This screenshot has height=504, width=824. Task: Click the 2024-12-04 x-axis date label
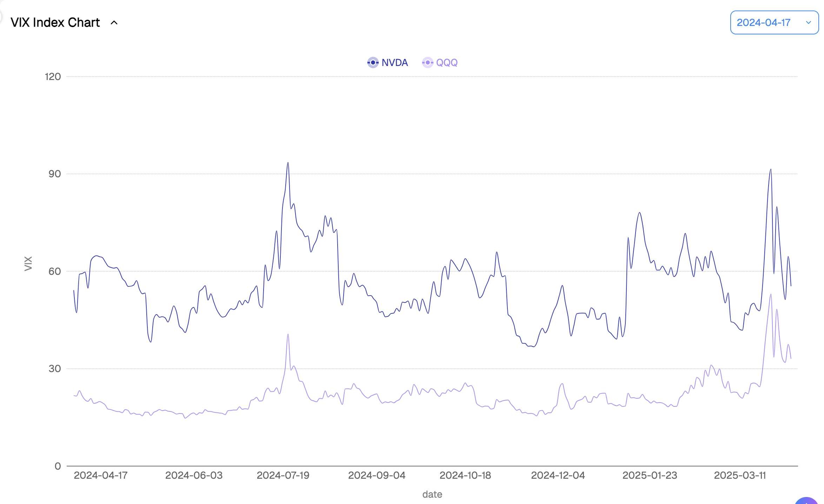point(558,475)
